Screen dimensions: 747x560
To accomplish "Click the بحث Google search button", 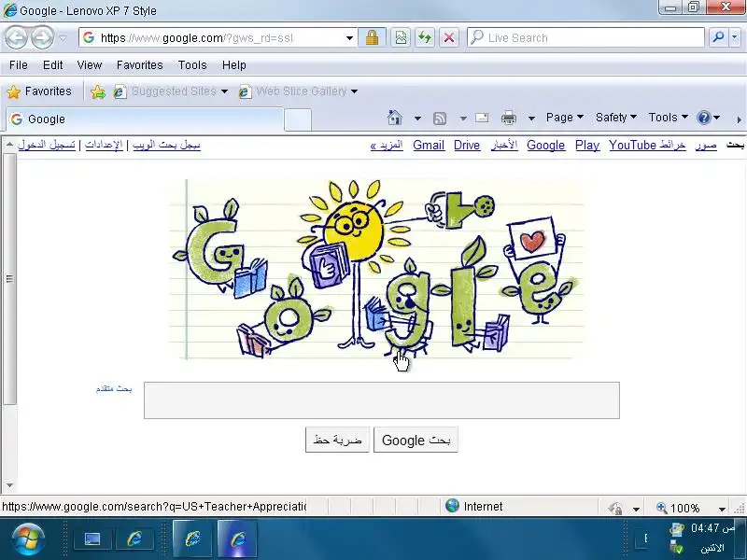I will [x=416, y=440].
